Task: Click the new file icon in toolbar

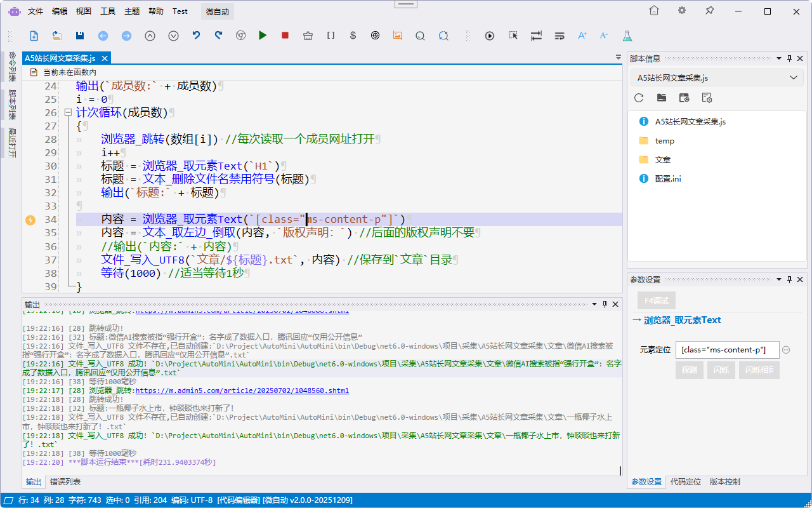Action: click(x=34, y=36)
